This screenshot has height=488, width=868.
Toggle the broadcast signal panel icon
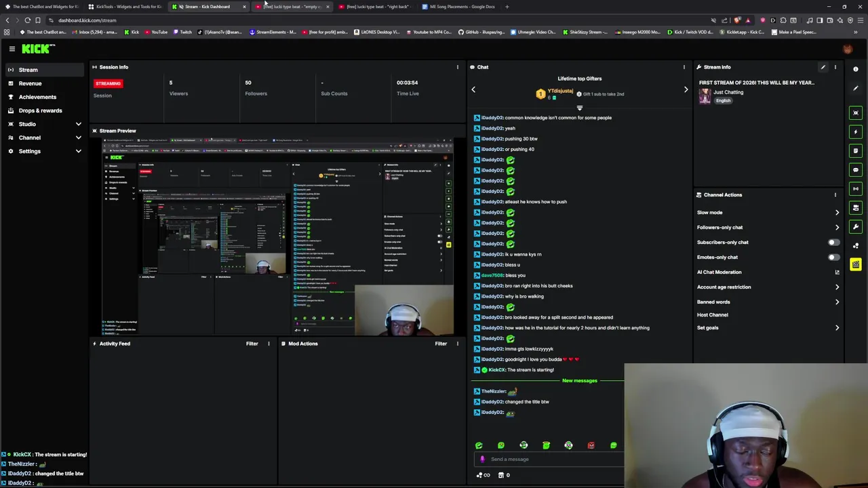pyautogui.click(x=856, y=188)
